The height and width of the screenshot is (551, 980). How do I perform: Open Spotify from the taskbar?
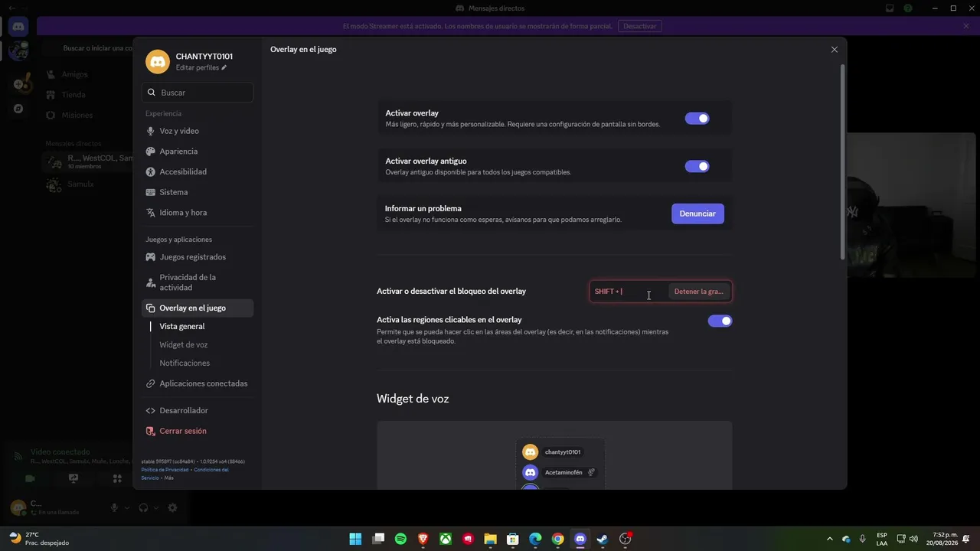[400, 539]
